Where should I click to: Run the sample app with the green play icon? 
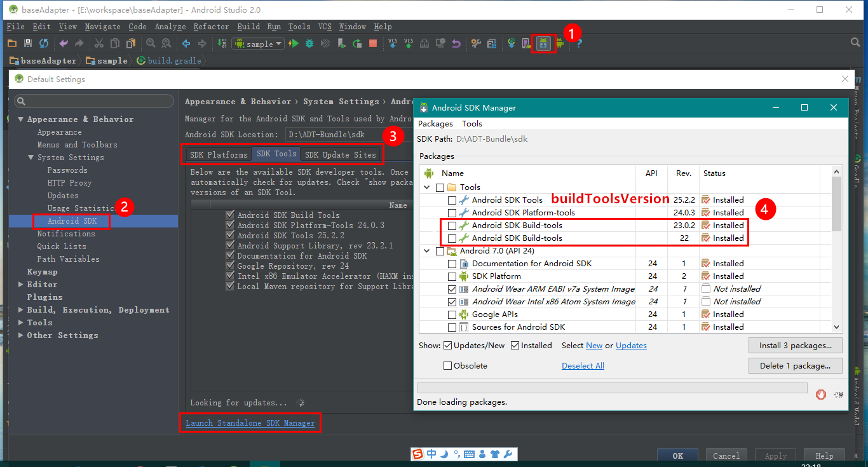294,43
